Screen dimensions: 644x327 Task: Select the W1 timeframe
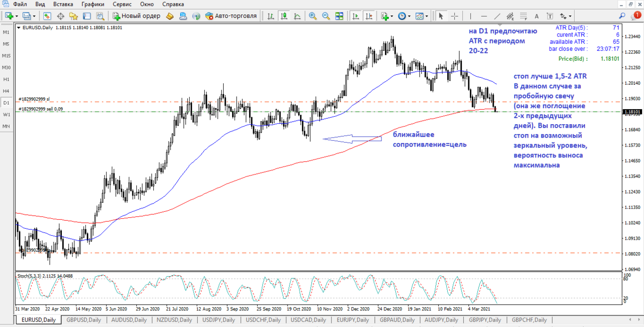coord(6,114)
